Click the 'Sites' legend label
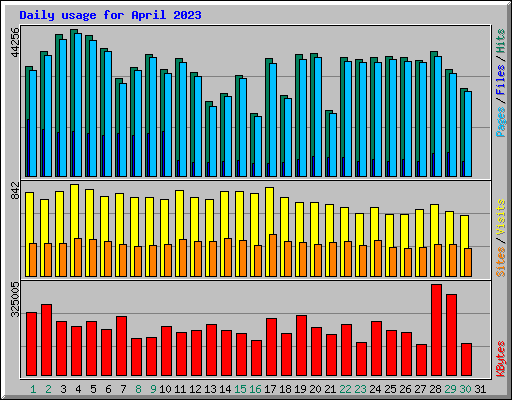Screen dimensions: 512x400 (500, 262)
